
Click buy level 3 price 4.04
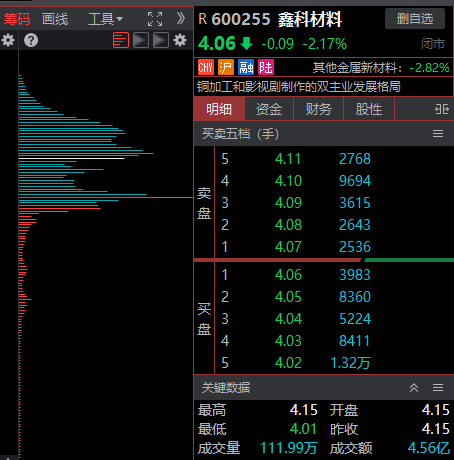click(x=288, y=319)
